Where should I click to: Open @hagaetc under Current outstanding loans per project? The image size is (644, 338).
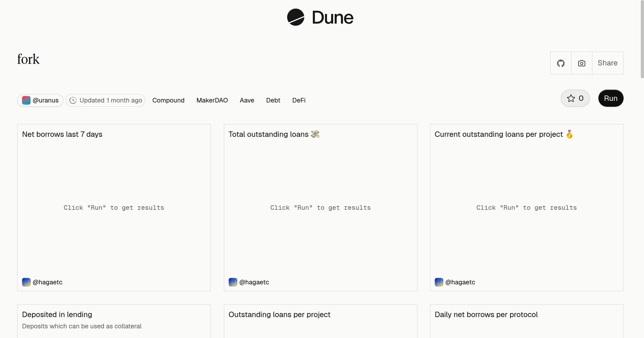(460, 282)
